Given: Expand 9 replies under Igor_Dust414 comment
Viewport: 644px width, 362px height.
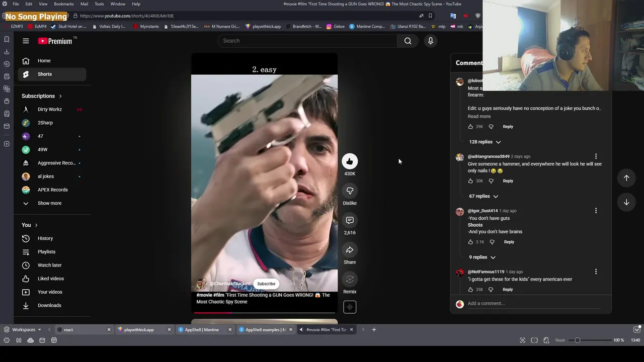Looking at the screenshot, I should (x=482, y=257).
